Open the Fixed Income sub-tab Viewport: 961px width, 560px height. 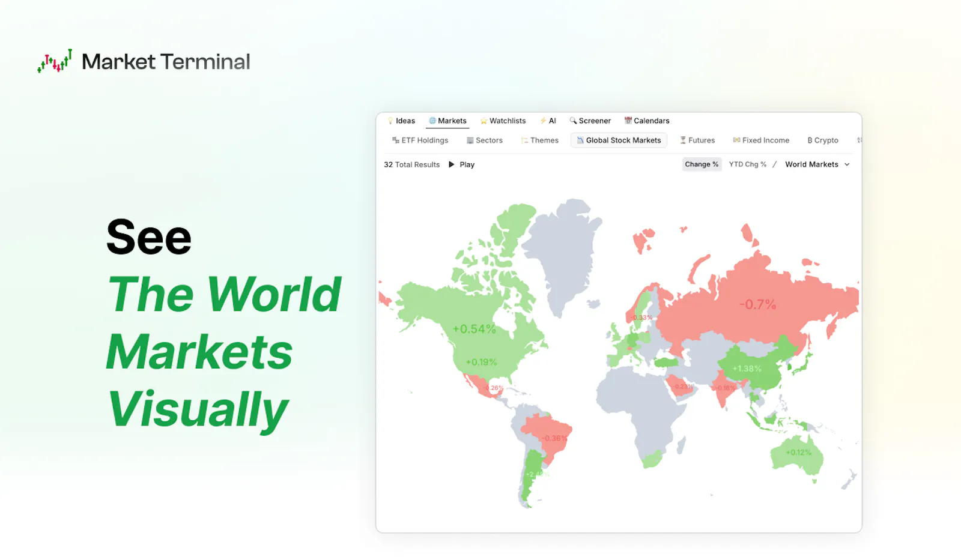761,140
